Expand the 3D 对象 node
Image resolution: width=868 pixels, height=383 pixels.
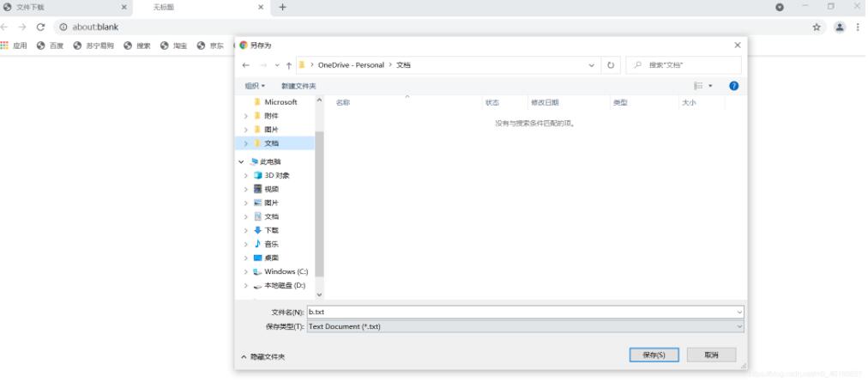point(246,176)
